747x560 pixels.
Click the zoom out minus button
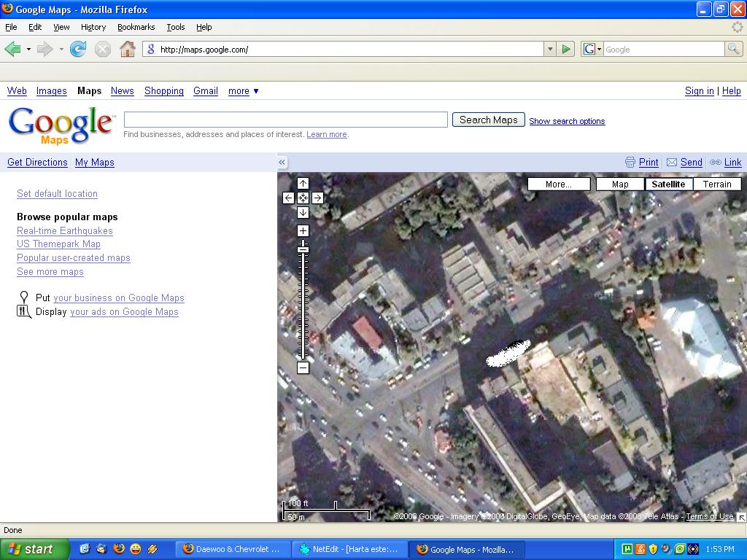coord(303,367)
